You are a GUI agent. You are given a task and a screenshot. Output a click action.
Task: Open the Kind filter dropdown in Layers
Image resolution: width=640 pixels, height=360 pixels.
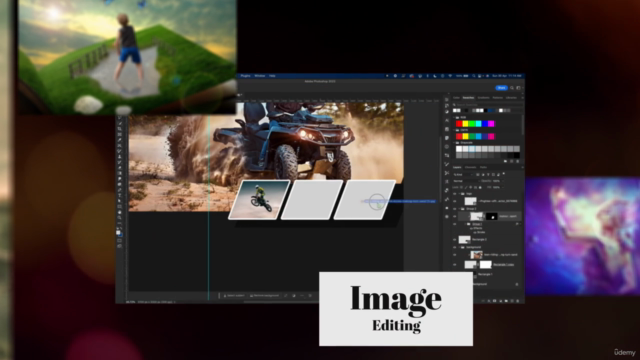(462, 174)
